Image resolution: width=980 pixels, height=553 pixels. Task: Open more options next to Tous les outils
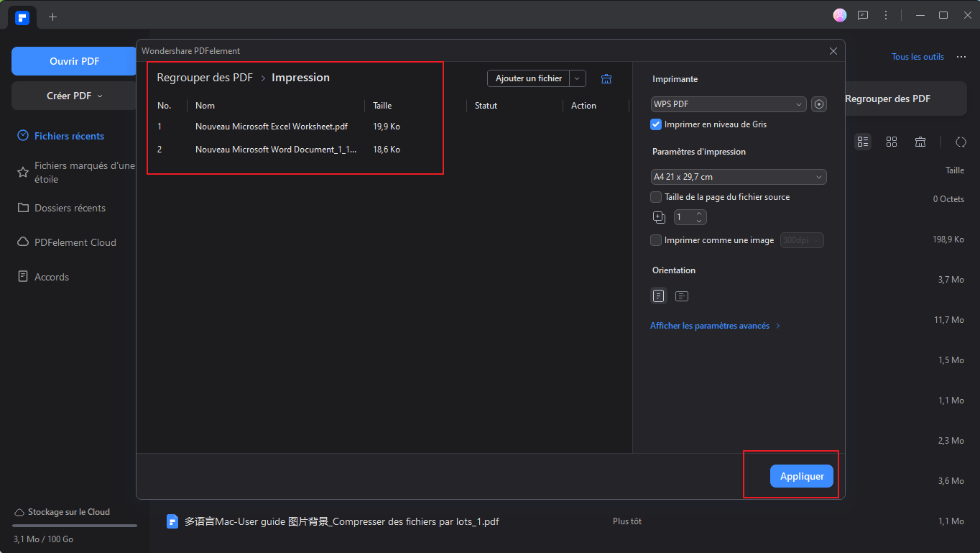click(x=961, y=57)
